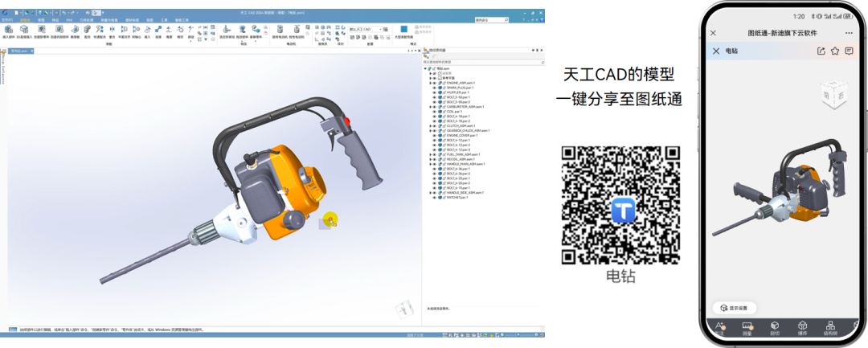Click the 创建新零件 ribbon icon
868x348 pixels.
click(42, 31)
